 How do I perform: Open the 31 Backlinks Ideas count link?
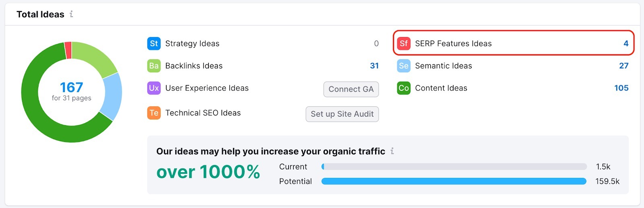tap(374, 66)
